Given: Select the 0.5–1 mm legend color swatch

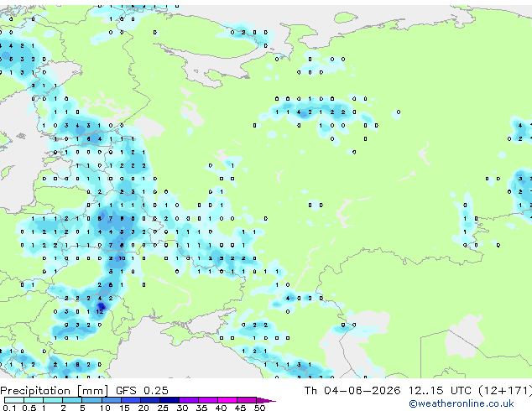Looking at the screenshot, I should 34,400.
